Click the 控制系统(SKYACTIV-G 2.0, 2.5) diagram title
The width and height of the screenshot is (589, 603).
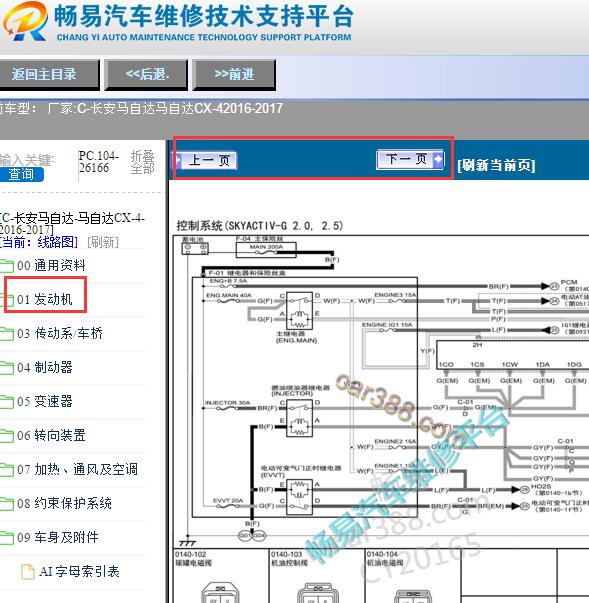(260, 226)
